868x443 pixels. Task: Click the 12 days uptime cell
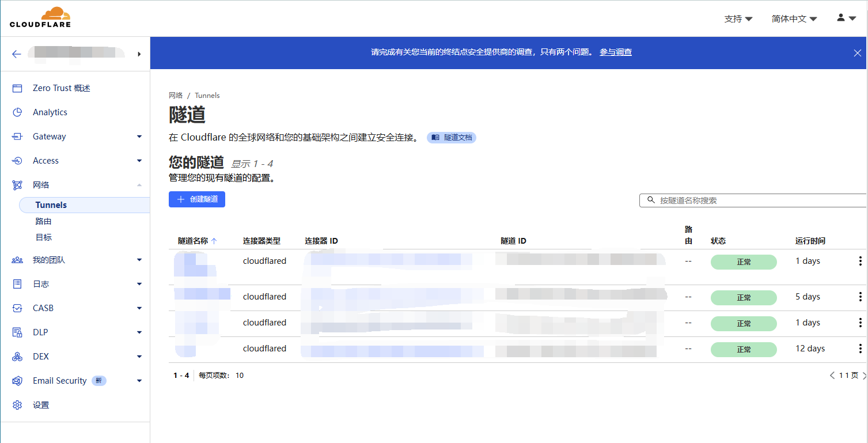click(x=810, y=349)
